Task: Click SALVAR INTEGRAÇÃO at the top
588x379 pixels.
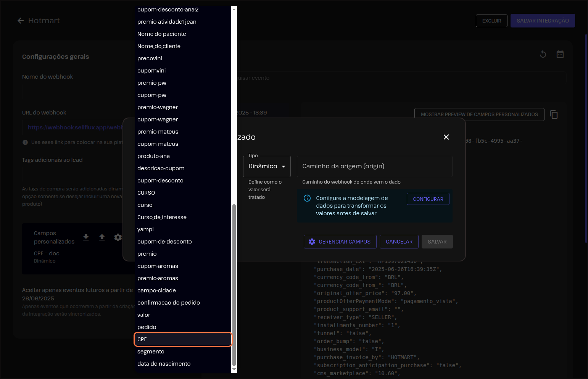Action: pyautogui.click(x=542, y=21)
